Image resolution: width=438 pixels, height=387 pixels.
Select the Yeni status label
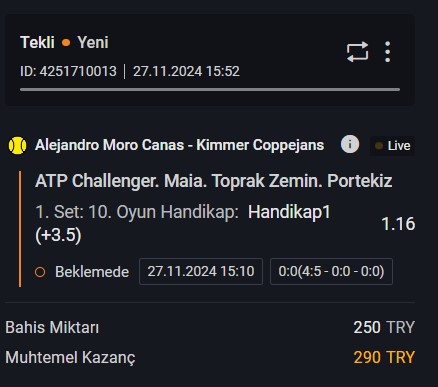tap(93, 42)
